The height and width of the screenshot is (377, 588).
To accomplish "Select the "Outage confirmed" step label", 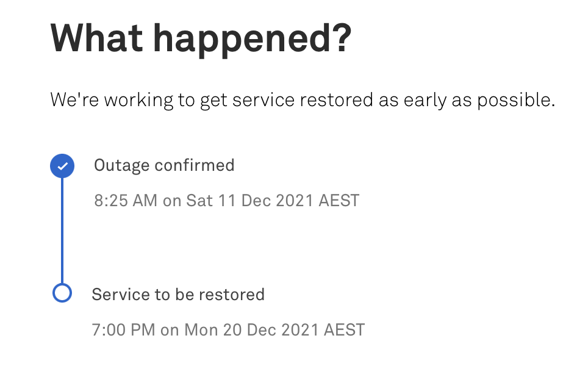I will tap(164, 165).
